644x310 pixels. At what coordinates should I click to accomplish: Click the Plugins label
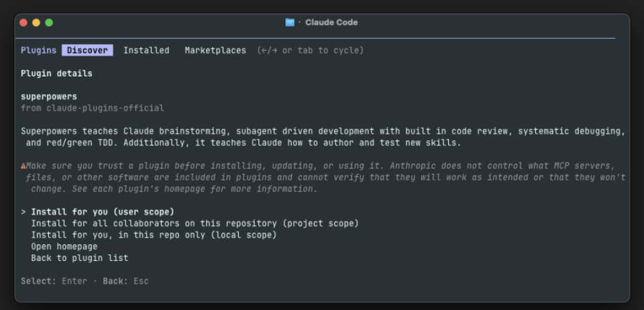pyautogui.click(x=39, y=50)
